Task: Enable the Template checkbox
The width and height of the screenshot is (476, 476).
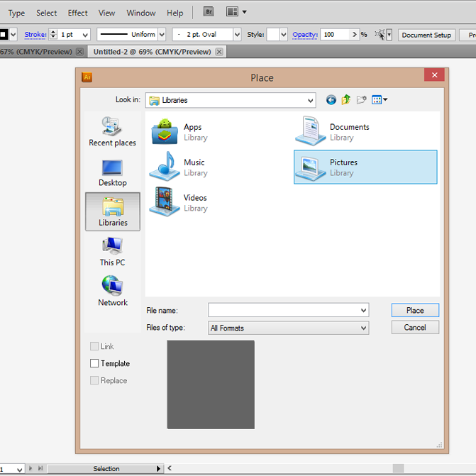Action: [94, 363]
